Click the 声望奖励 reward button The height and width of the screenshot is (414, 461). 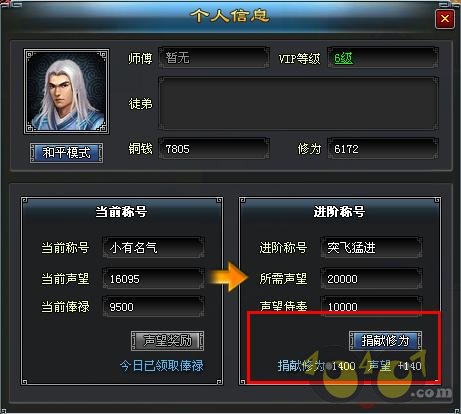pos(167,341)
